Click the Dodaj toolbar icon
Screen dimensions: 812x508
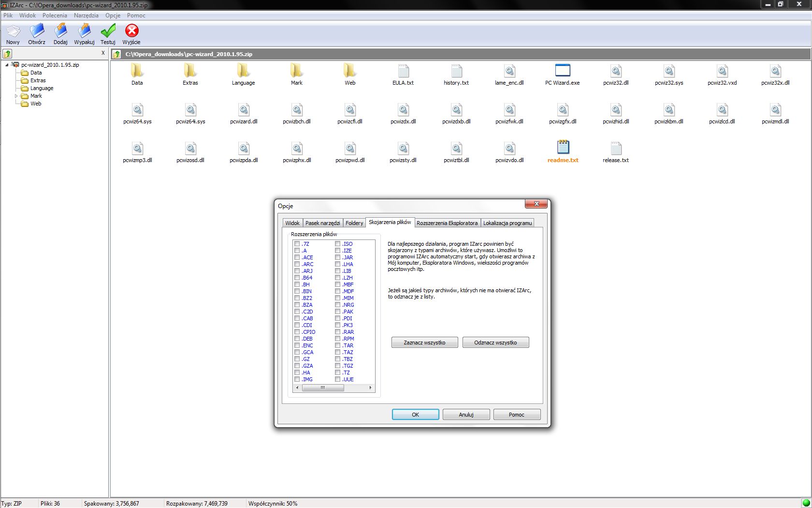pos(60,31)
